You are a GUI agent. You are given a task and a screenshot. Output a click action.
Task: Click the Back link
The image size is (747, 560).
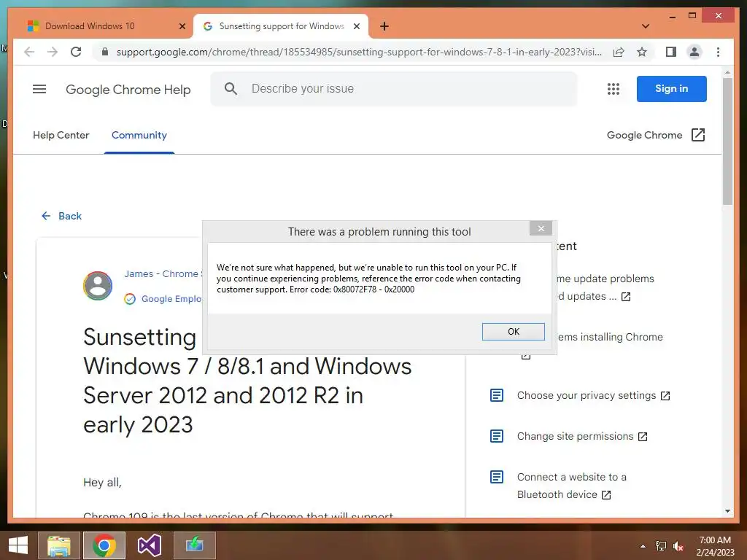[x=61, y=216]
